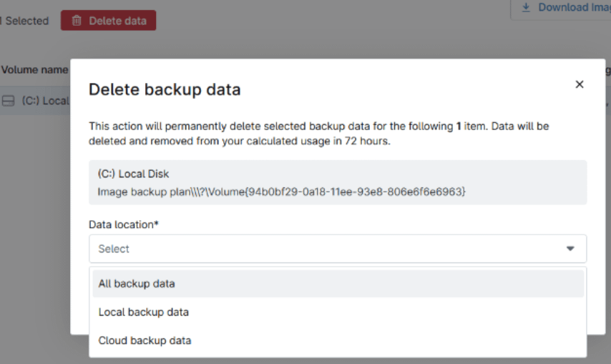Click the disk drive icon beside (C:) Local
This screenshot has height=364, width=611.
pyautogui.click(x=8, y=101)
